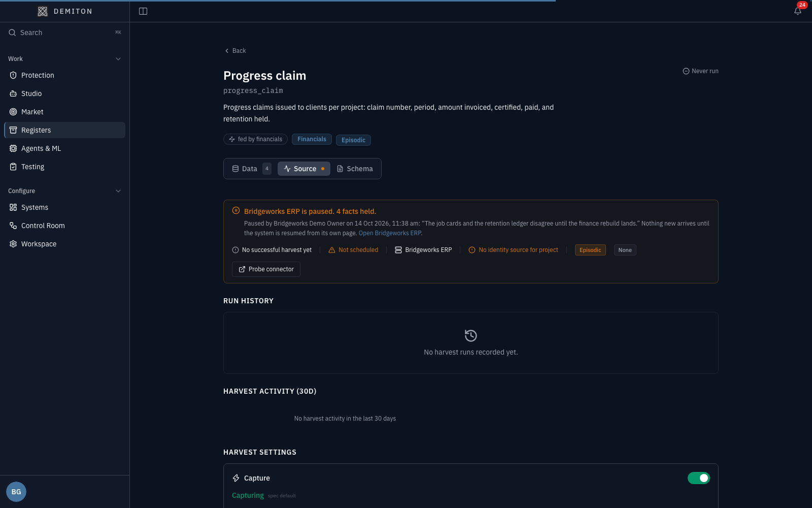Open the notifications bell

click(x=798, y=11)
